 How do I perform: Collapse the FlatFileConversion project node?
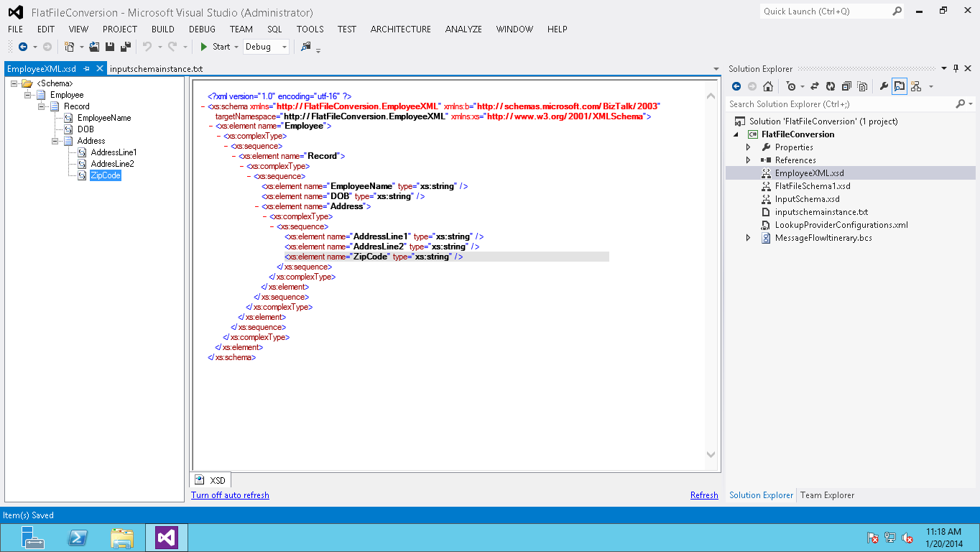click(x=736, y=134)
